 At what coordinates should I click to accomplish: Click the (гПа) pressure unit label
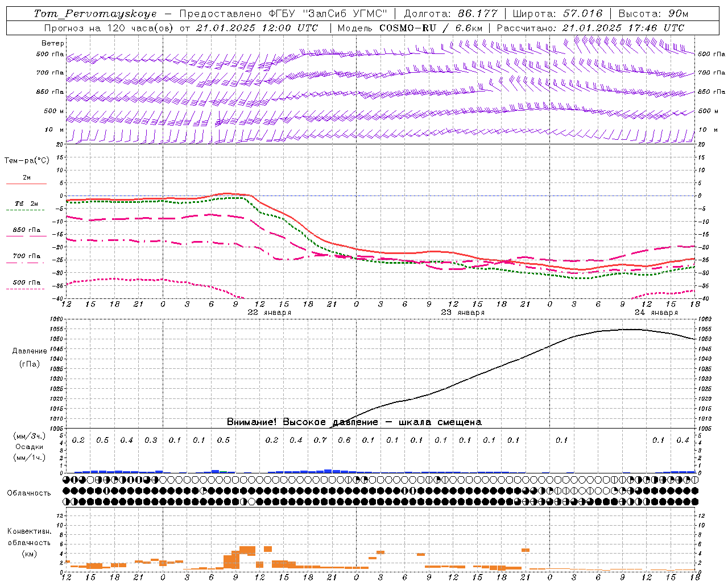click(30, 364)
